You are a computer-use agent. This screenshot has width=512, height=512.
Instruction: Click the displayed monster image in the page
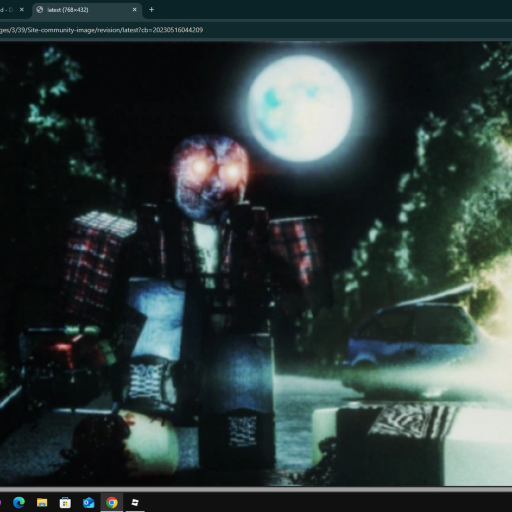click(x=256, y=263)
